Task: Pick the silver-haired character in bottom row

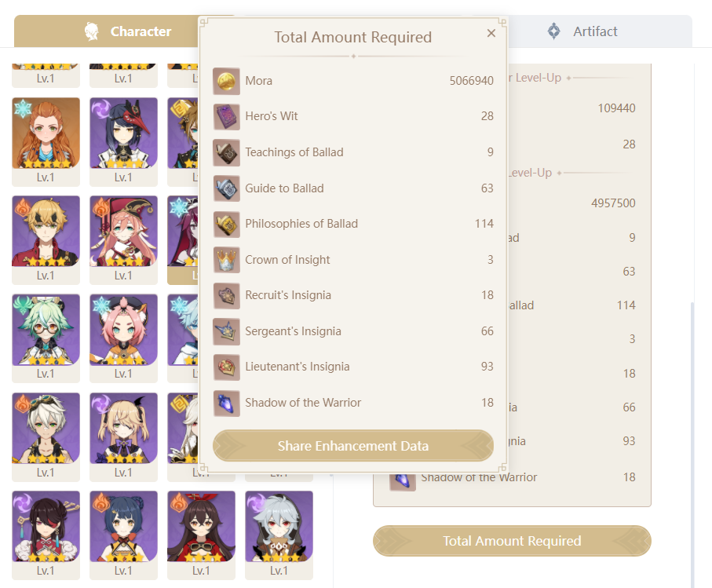Action: 279,526
